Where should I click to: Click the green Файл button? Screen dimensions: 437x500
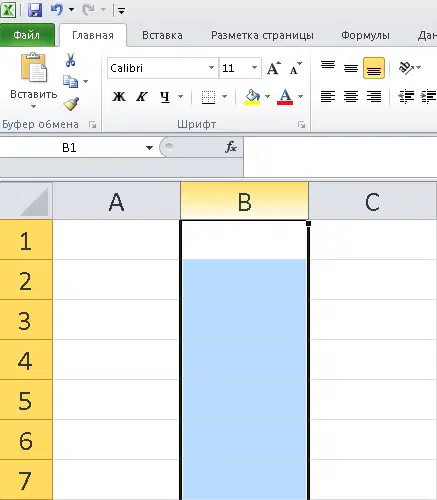click(27, 35)
